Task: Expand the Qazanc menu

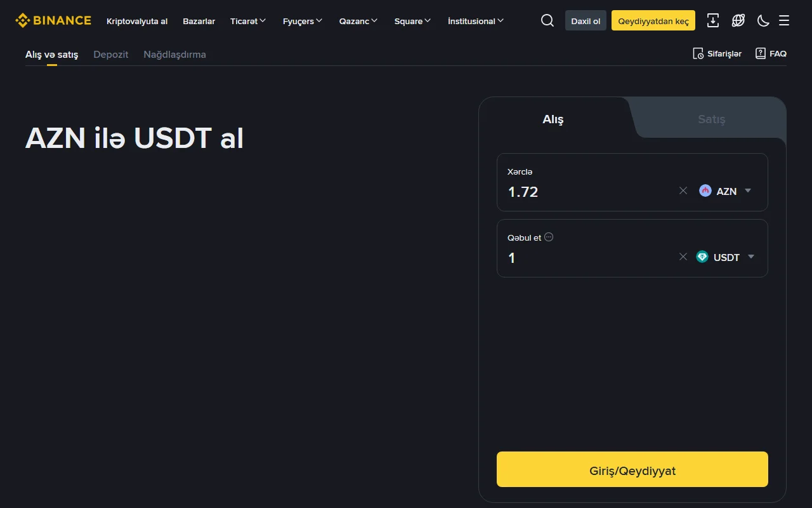Action: click(358, 21)
